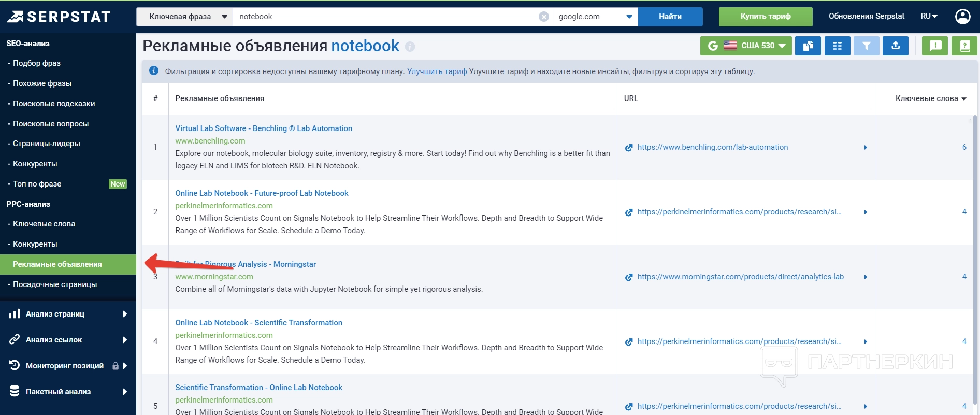Clear the notebook search field
Viewport: 980px width, 415px height.
pos(544,17)
